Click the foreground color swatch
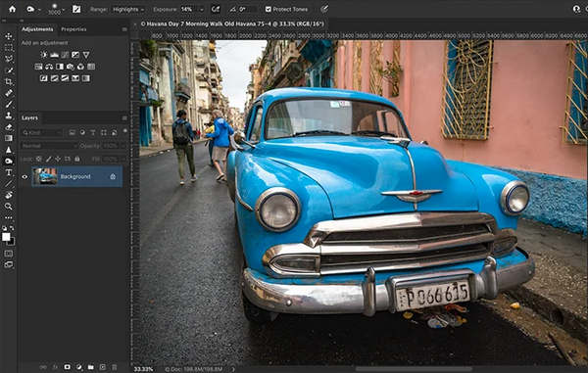This screenshot has width=588, height=373. [6, 237]
